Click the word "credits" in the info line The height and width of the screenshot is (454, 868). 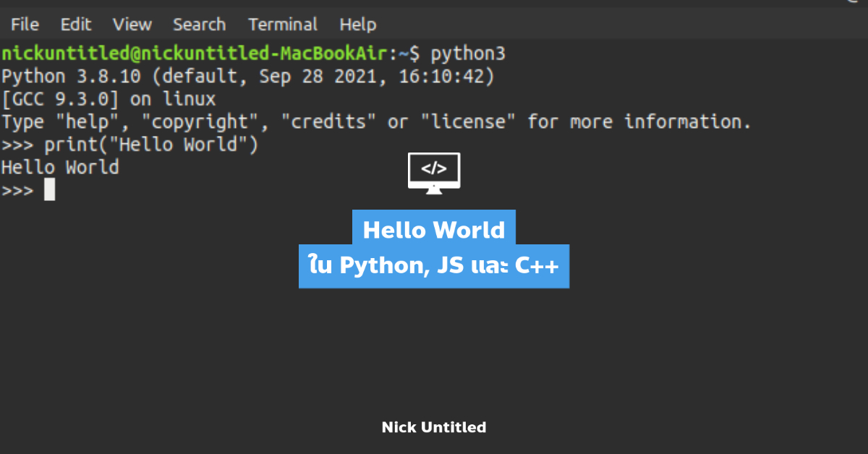[x=328, y=121]
